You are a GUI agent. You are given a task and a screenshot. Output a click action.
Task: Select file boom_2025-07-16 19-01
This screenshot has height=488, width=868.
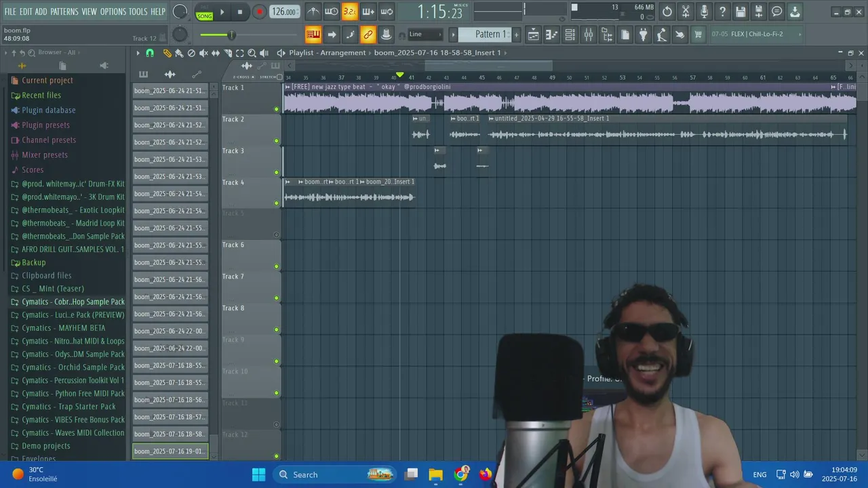click(170, 451)
